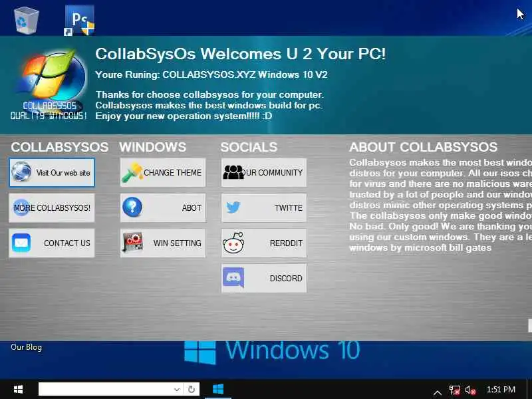Open CHANGE THEME button

(x=163, y=172)
